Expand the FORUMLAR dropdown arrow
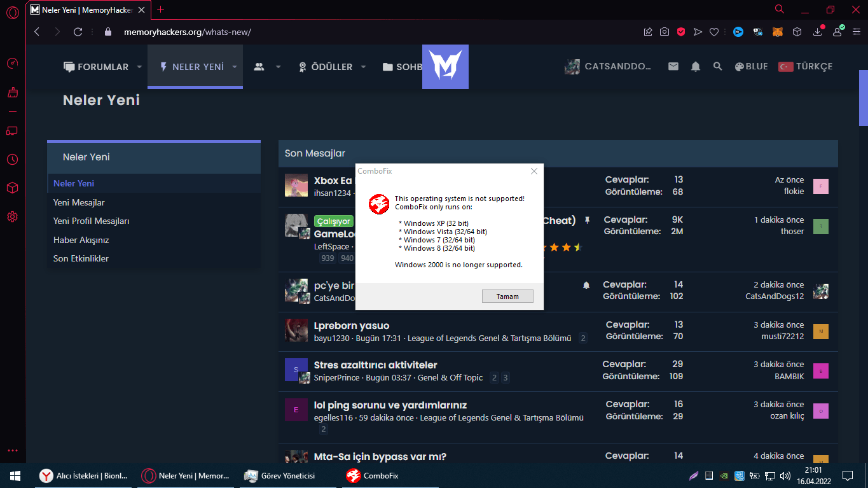The width and height of the screenshot is (868, 488). [x=139, y=67]
